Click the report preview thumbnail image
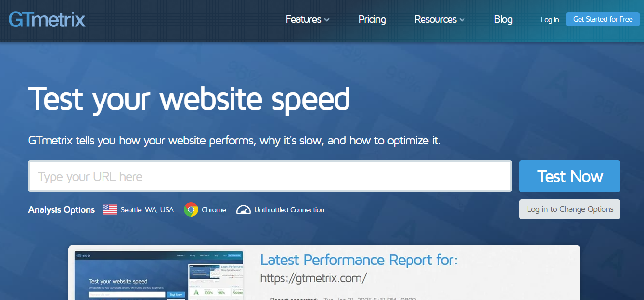Viewport: 644px width, 300px height. click(159, 274)
